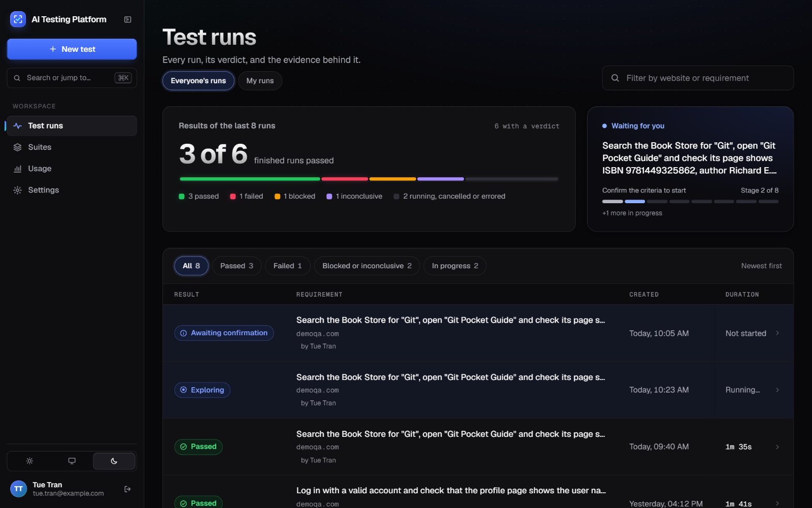Click the green passed segment of the results bar
This screenshot has width=812, height=508.
[x=250, y=179]
